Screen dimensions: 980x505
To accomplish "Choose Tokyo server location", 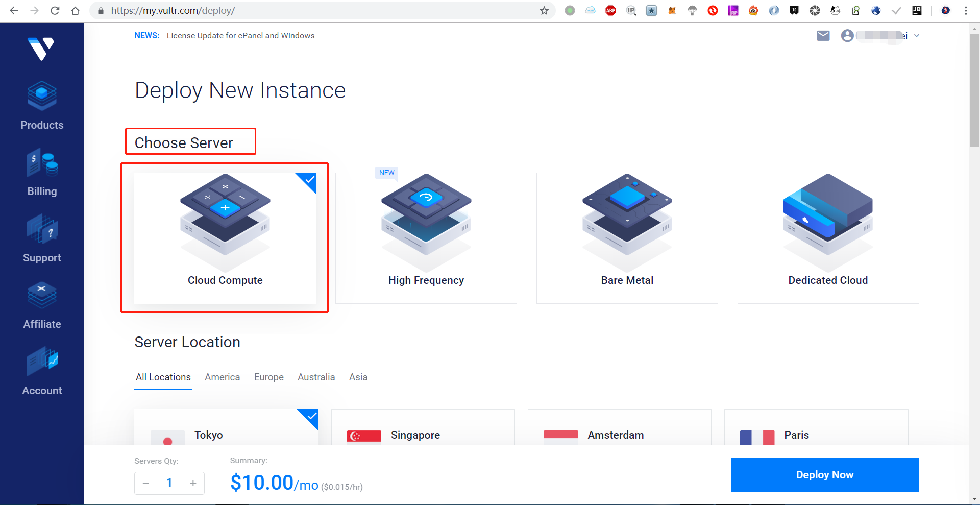I will click(x=226, y=427).
